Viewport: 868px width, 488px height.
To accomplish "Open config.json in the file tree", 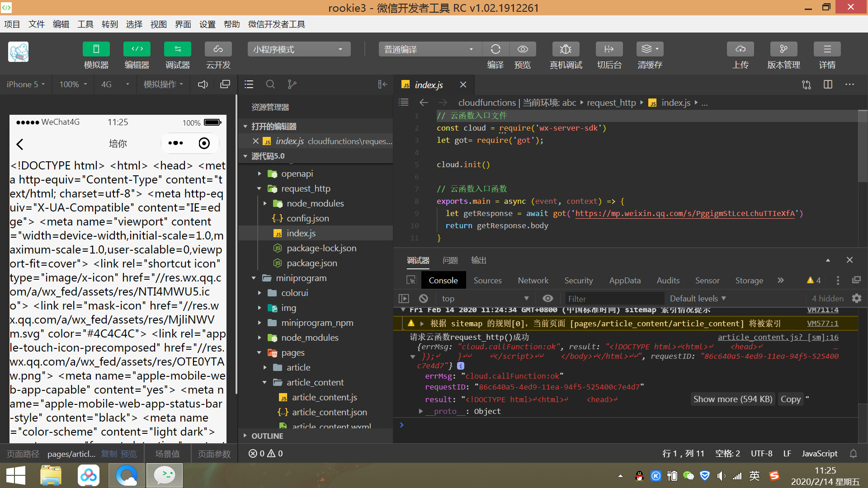I will pyautogui.click(x=307, y=218).
